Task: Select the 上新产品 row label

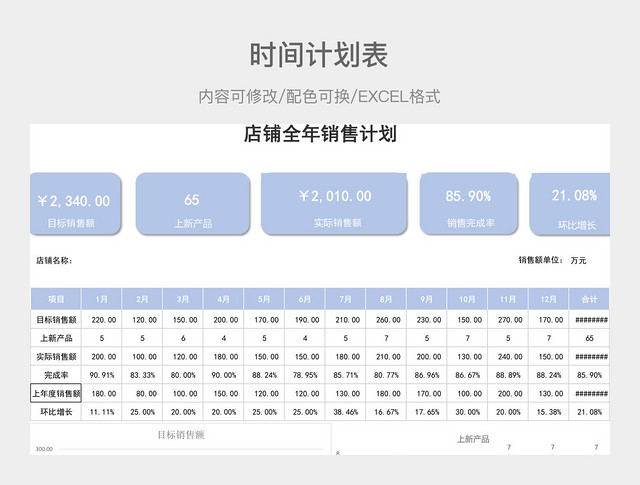Action: (56, 338)
